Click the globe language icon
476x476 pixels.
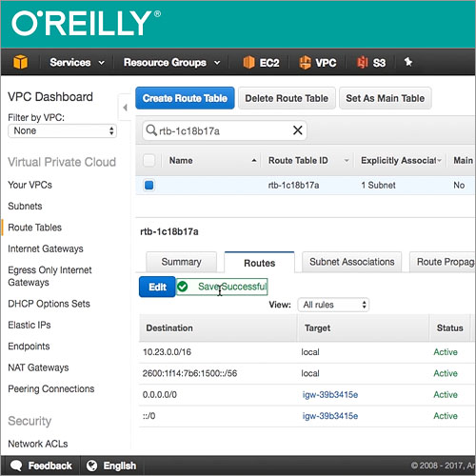point(91,466)
